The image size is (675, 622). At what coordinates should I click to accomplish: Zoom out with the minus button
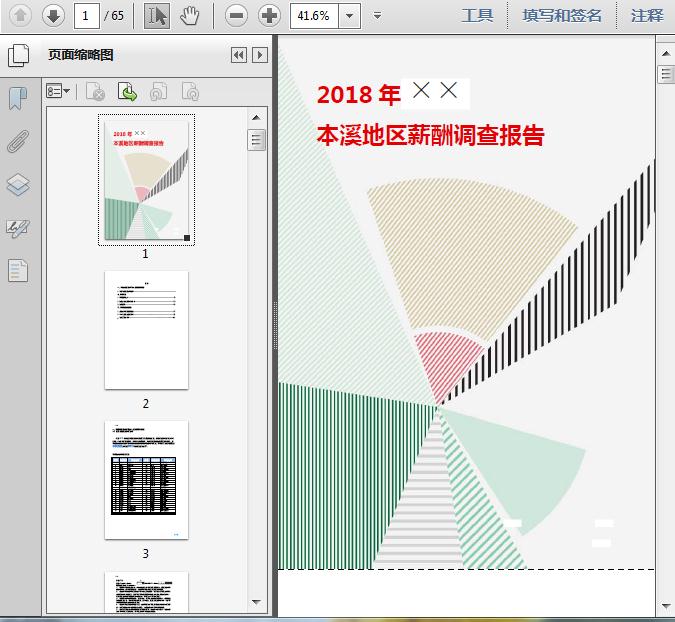[x=236, y=16]
